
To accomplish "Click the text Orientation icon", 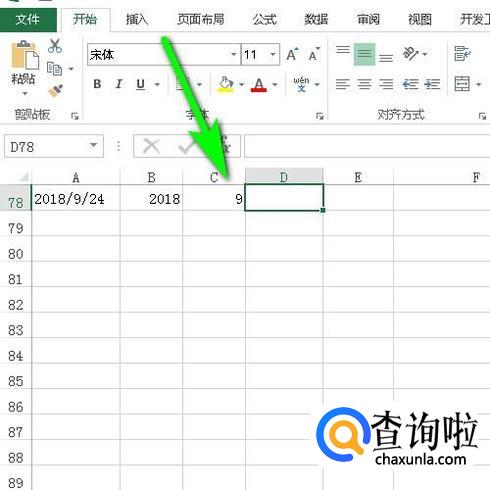I will (410, 54).
